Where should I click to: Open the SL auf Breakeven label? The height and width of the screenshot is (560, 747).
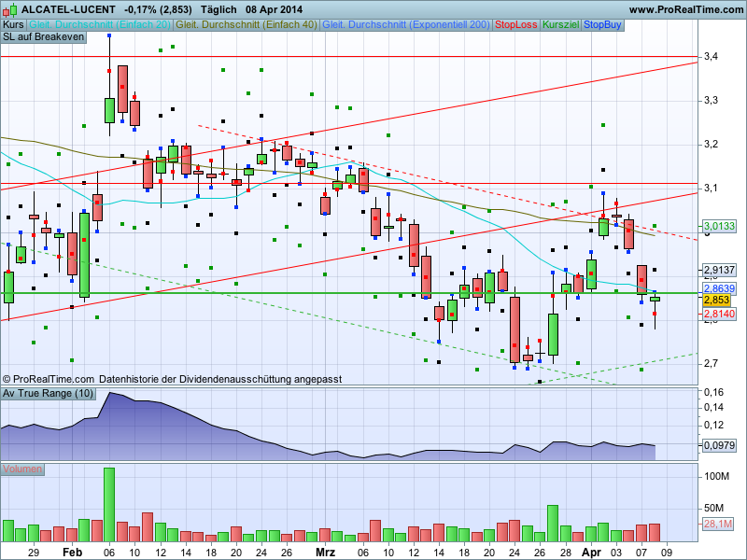tap(43, 37)
